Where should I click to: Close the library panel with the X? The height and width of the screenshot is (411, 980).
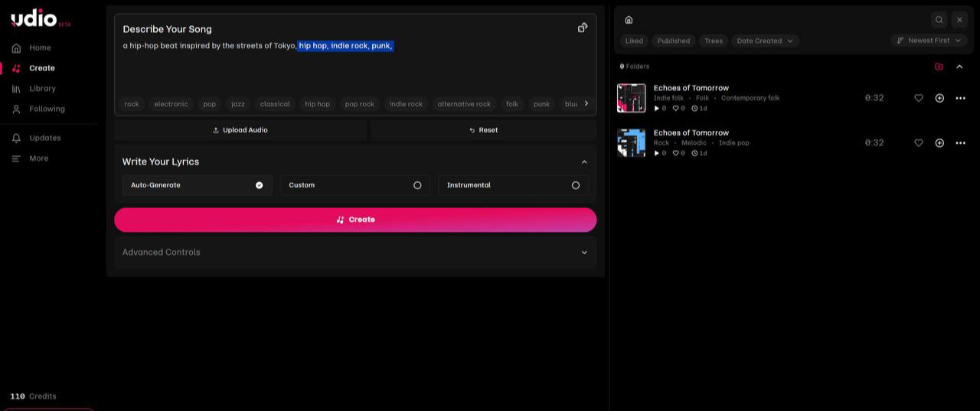(959, 20)
